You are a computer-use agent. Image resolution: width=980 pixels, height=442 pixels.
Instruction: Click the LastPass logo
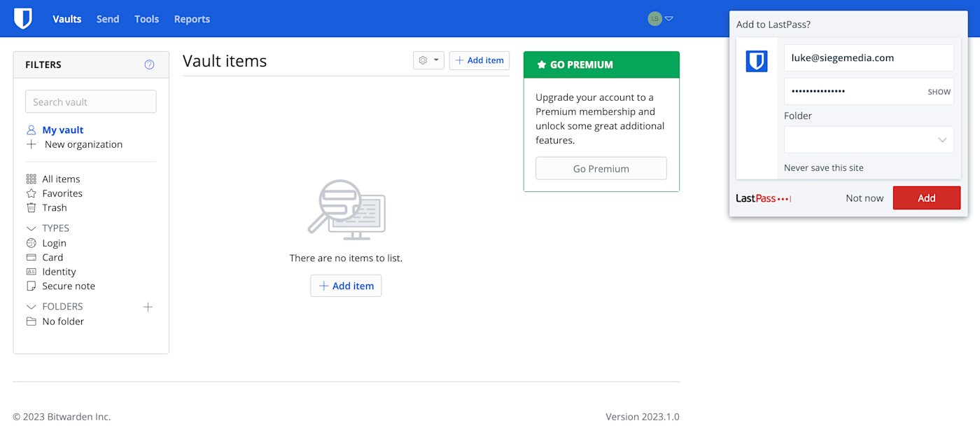coord(763,198)
